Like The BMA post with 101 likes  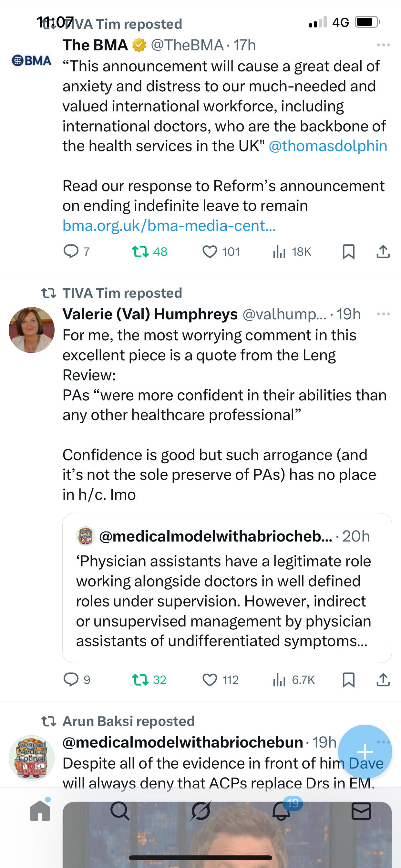[x=210, y=252]
